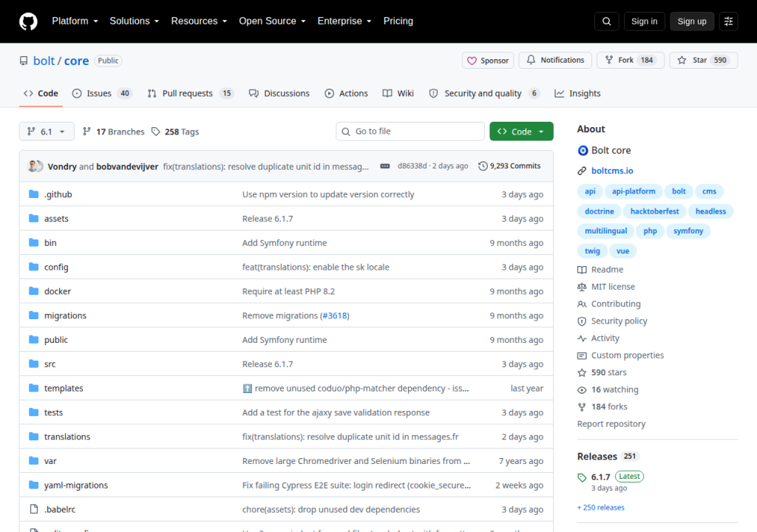Image resolution: width=757 pixels, height=532 pixels.
Task: Click the .babelrc file icon
Action: pyautogui.click(x=34, y=509)
